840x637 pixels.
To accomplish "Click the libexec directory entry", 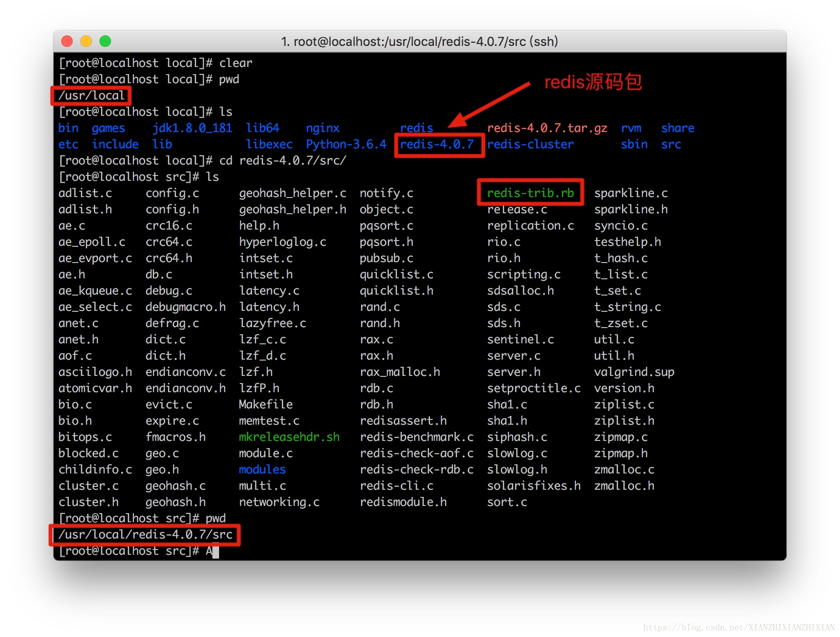I will click(269, 144).
